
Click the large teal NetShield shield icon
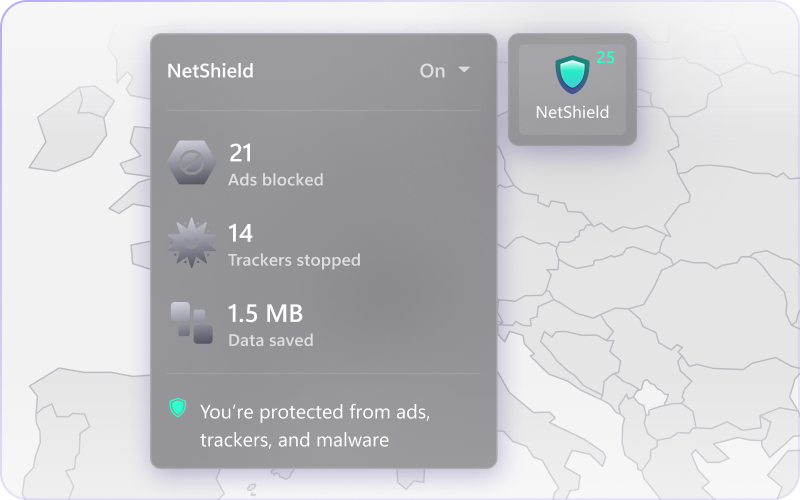point(572,76)
